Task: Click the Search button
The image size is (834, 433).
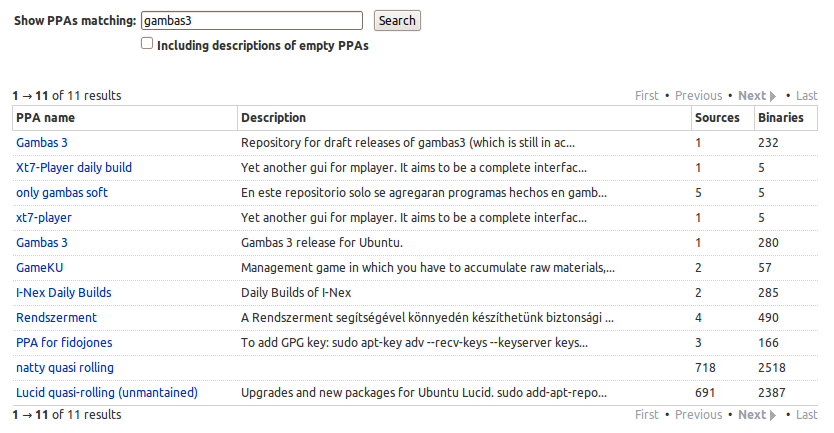Action: tap(397, 20)
